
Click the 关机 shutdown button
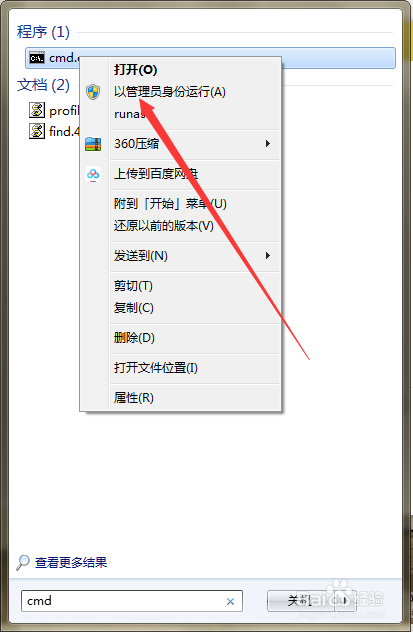(x=301, y=601)
